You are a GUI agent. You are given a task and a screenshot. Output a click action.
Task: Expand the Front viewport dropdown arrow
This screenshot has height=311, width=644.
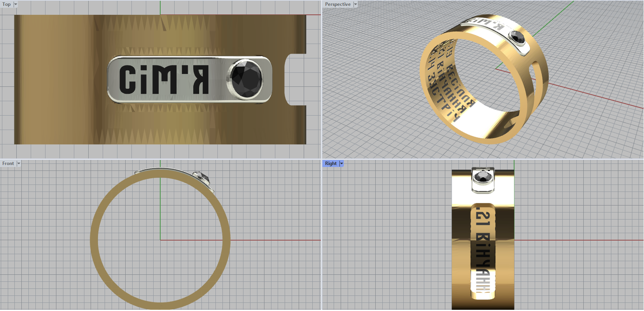(x=19, y=164)
